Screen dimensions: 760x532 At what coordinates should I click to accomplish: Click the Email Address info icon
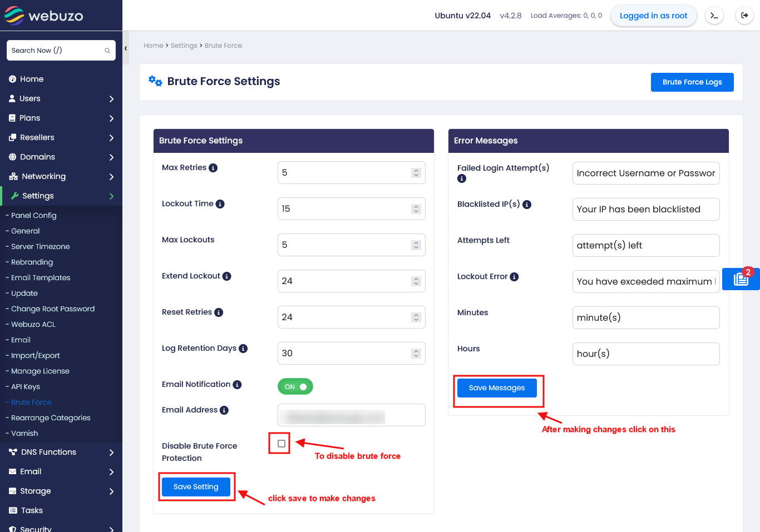click(224, 410)
